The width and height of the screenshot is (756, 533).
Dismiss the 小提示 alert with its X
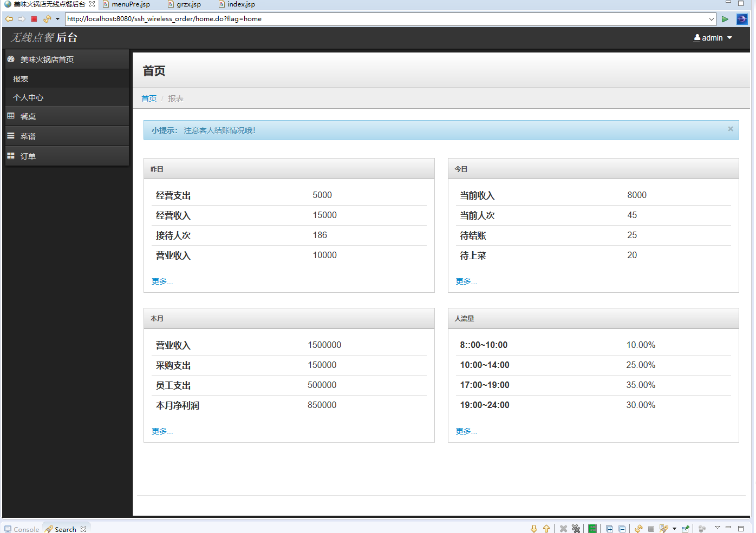[731, 129]
